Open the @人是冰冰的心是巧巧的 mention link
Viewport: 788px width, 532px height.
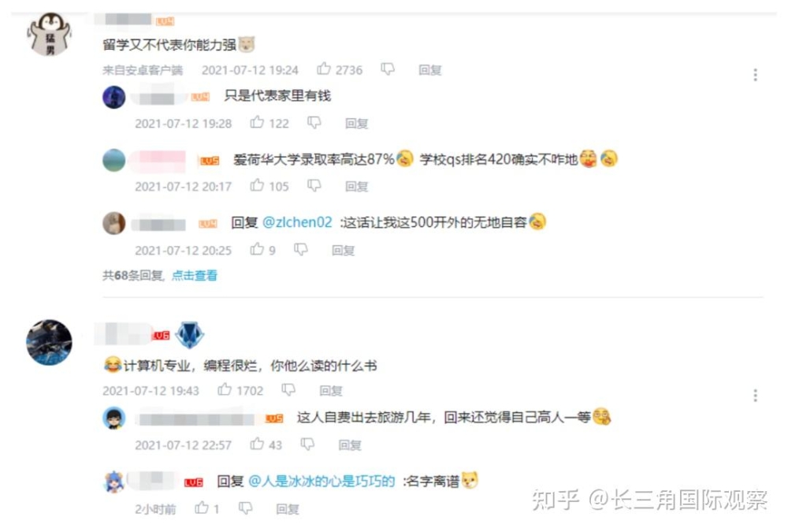click(x=322, y=482)
